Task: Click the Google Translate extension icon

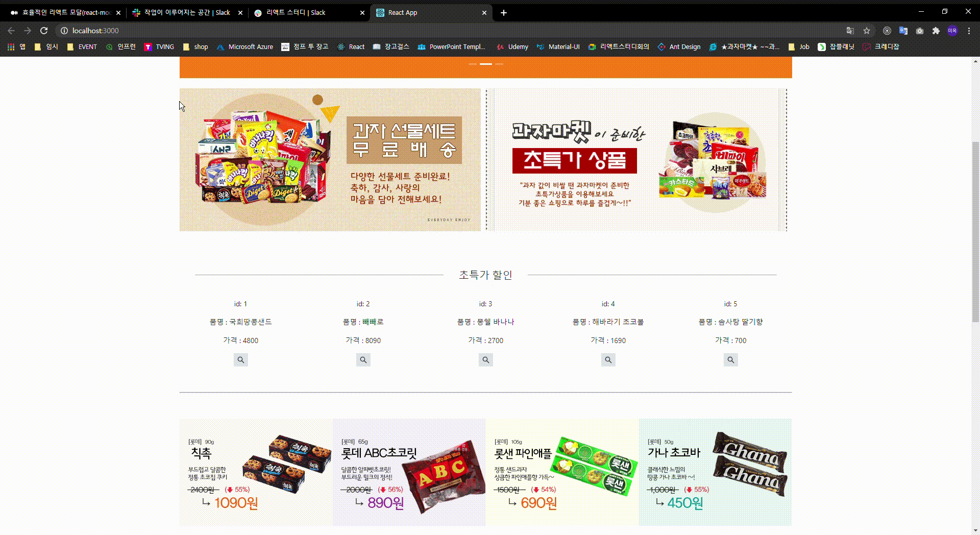Action: click(903, 31)
